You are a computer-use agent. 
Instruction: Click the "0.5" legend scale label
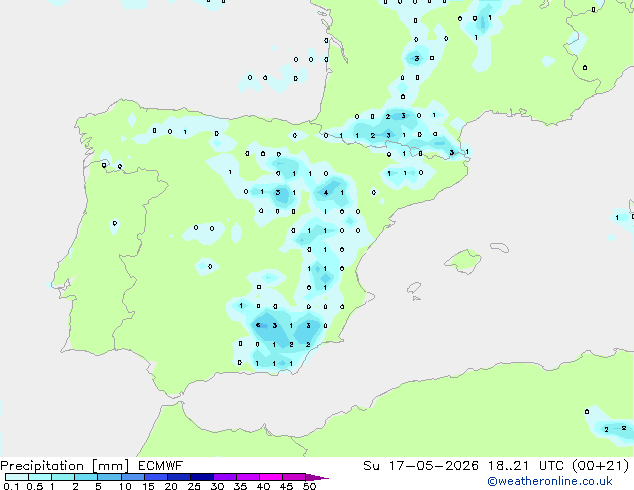(x=35, y=486)
